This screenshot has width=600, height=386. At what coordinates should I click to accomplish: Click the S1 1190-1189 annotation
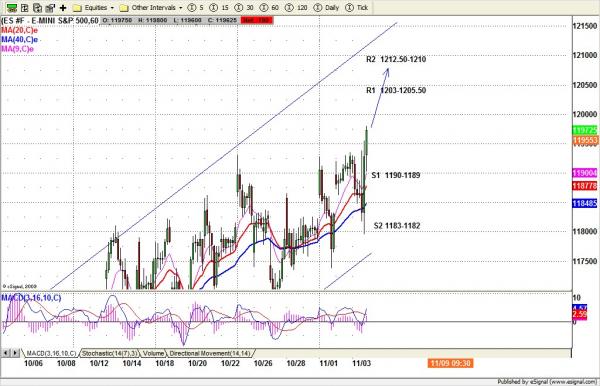(396, 175)
